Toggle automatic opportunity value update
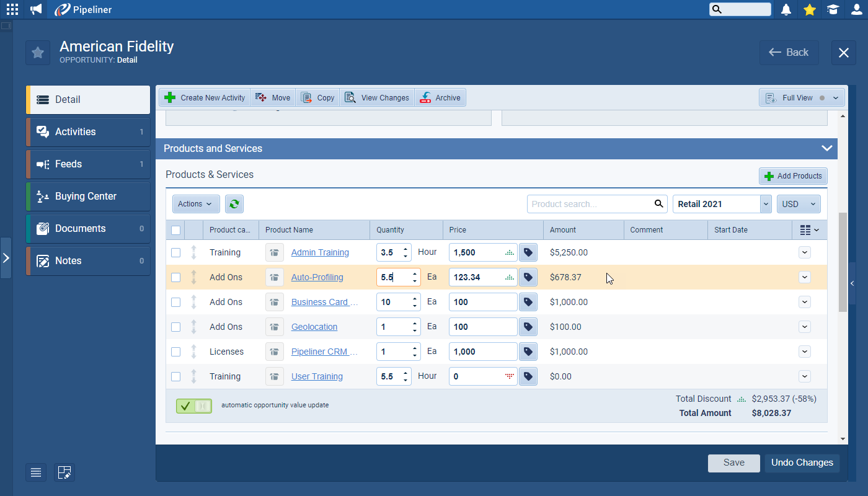This screenshot has width=868, height=496. pos(194,406)
